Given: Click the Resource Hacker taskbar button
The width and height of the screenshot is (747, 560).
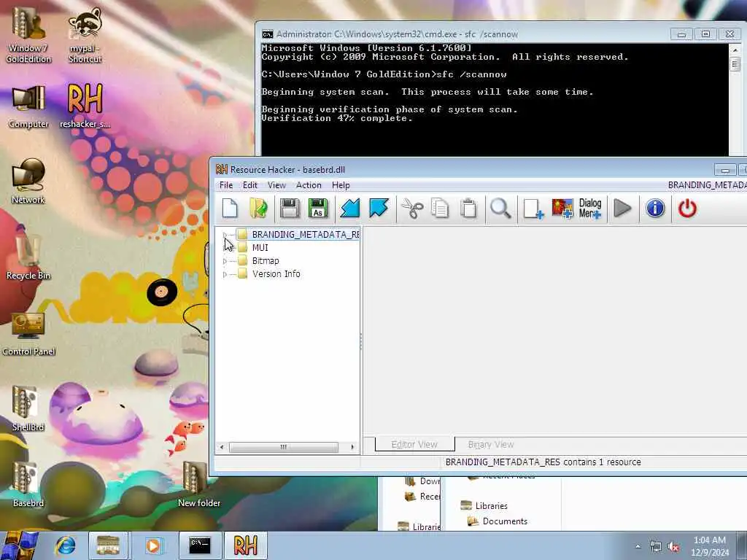Looking at the screenshot, I should click(245, 545).
